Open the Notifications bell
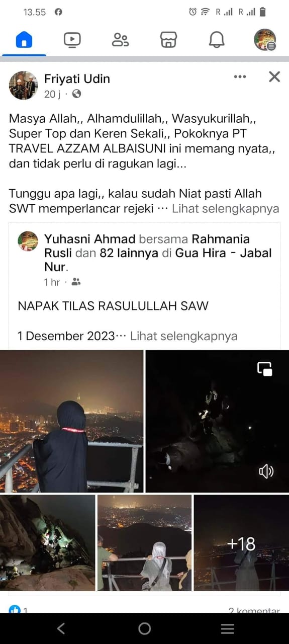Viewport: 289px width, 644px height. pos(217,39)
